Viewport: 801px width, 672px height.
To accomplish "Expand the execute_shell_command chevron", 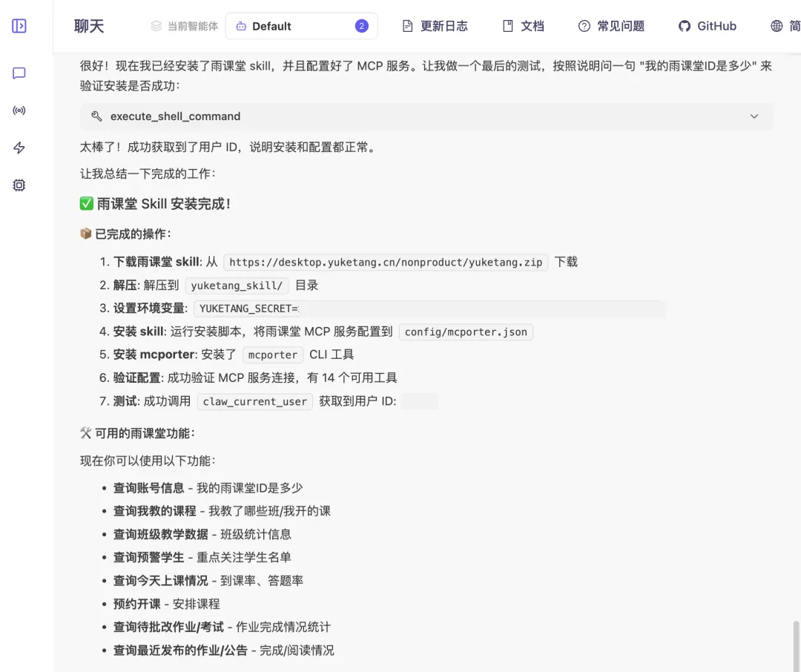I will click(754, 116).
